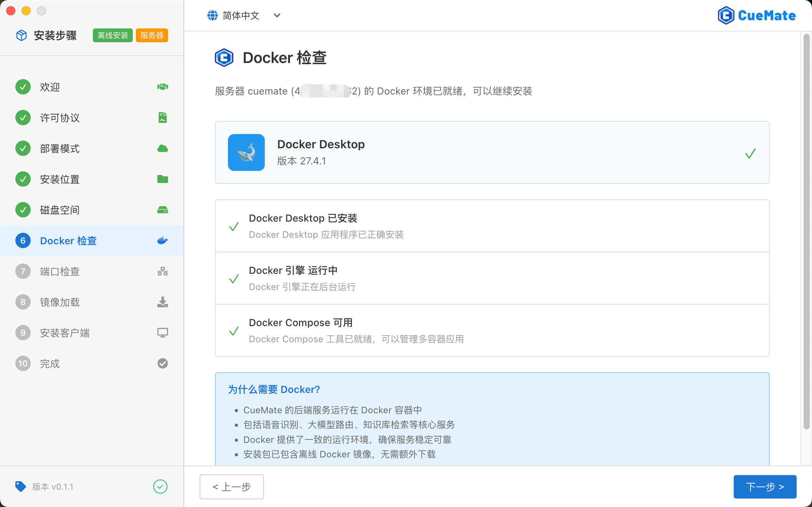Select the document icon beside 许可协议
The height and width of the screenshot is (507, 812).
click(x=162, y=118)
